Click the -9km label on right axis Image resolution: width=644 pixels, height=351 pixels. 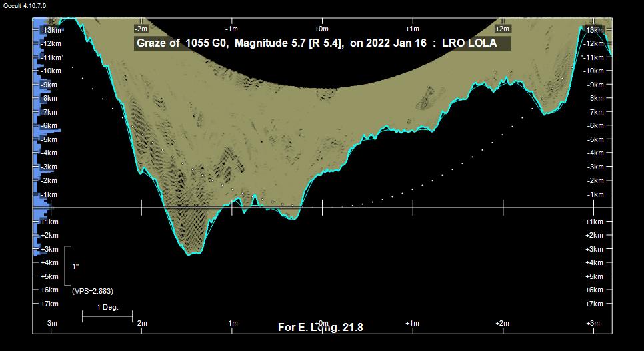tap(594, 85)
